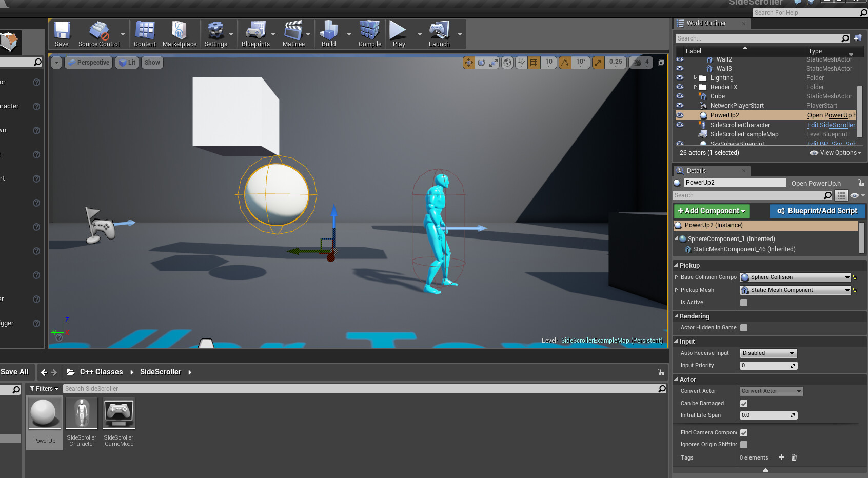Viewport: 868px width, 478px height.
Task: Expand the RenderFX folder
Action: coord(695,87)
